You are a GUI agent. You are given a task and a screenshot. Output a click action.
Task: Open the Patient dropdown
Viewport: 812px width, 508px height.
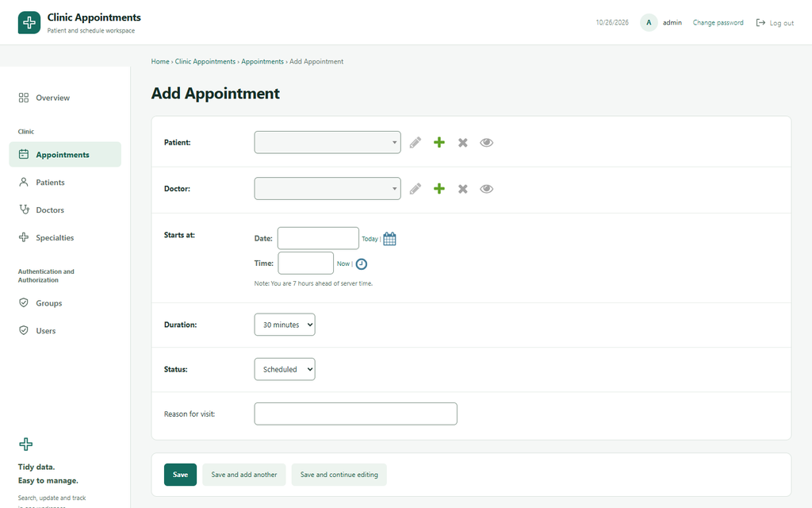pyautogui.click(x=327, y=143)
